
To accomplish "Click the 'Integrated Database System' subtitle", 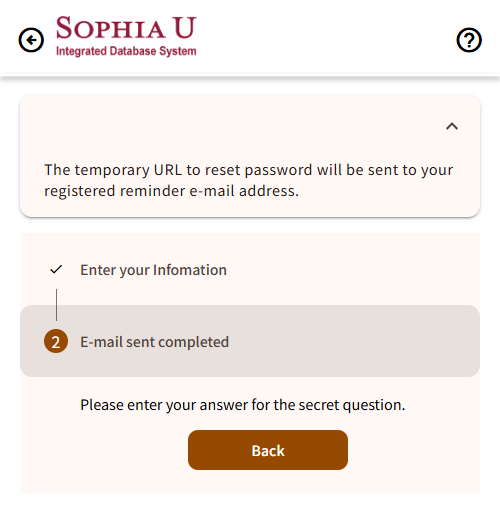I will (126, 51).
